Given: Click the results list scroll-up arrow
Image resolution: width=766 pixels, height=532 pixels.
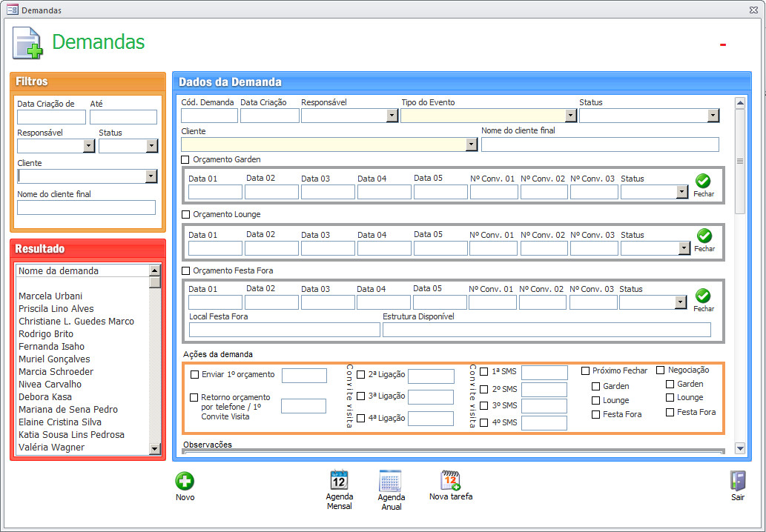Looking at the screenshot, I should 155,271.
